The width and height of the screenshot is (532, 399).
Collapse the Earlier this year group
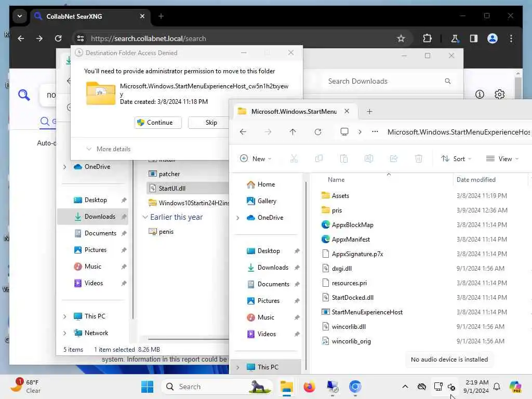[145, 217]
